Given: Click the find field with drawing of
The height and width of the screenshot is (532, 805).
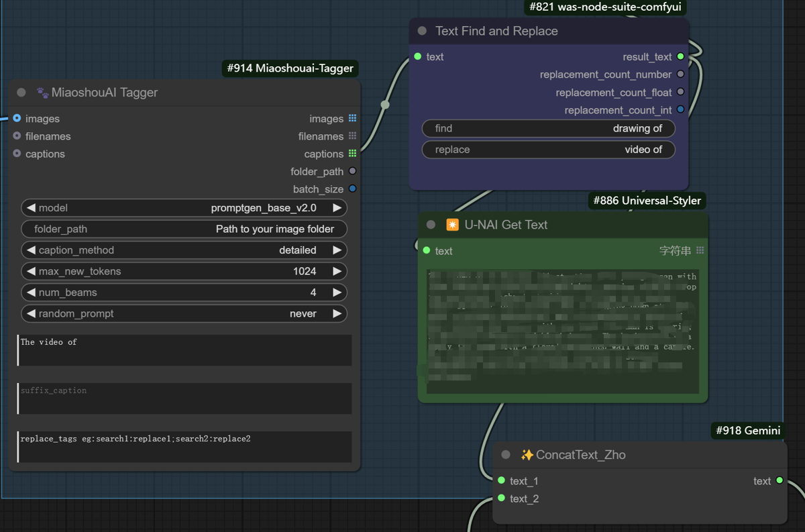Looking at the screenshot, I should (548, 128).
